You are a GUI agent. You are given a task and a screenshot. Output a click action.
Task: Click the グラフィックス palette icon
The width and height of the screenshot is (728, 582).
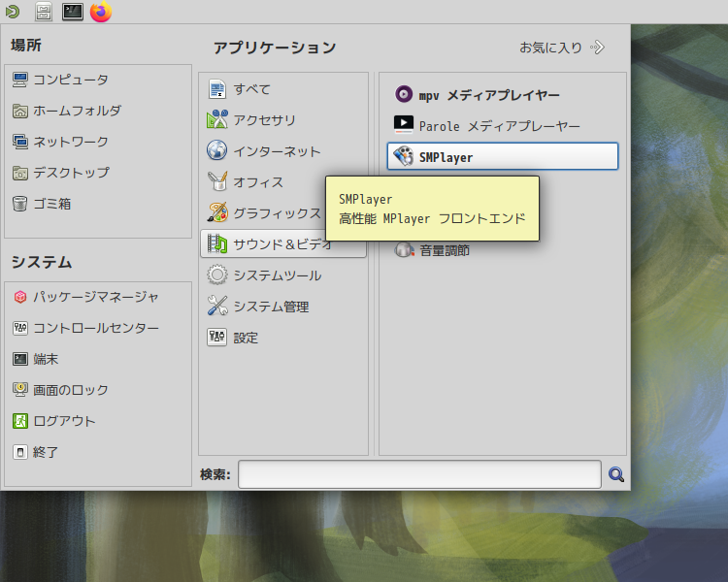coord(216,213)
